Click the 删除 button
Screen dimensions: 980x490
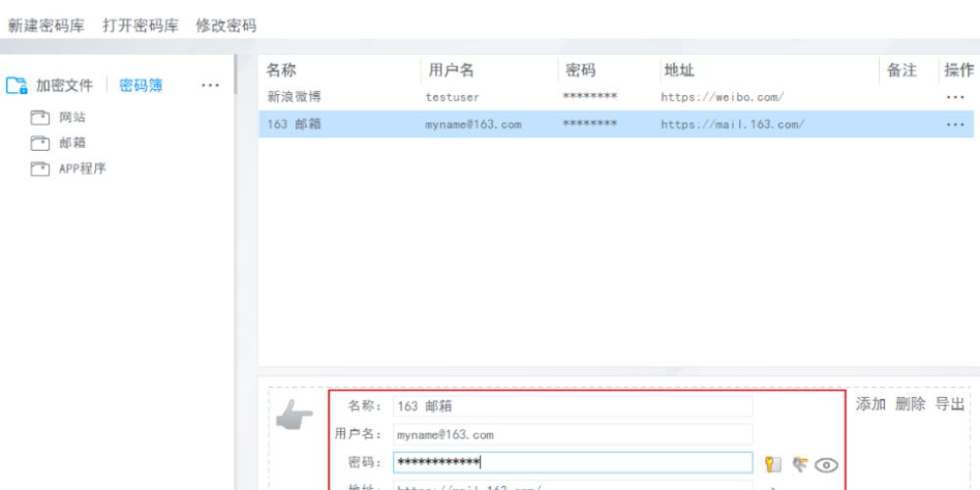click(x=910, y=405)
